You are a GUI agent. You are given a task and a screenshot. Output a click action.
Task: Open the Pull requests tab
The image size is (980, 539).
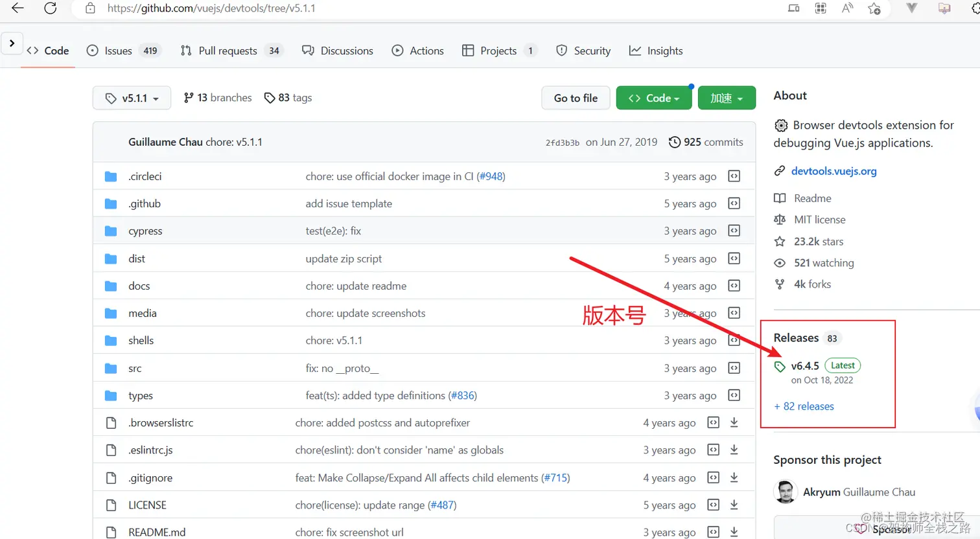pyautogui.click(x=232, y=51)
